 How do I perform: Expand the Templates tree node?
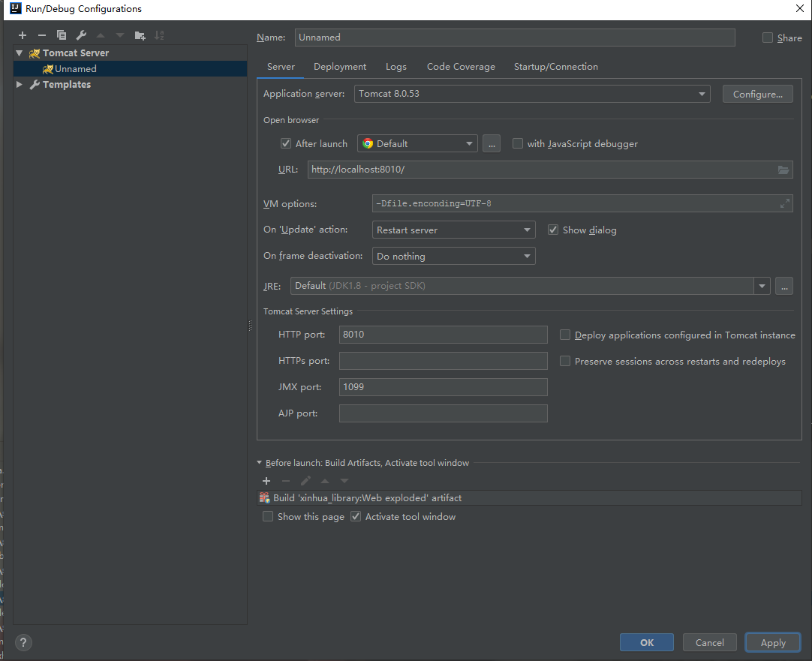20,84
